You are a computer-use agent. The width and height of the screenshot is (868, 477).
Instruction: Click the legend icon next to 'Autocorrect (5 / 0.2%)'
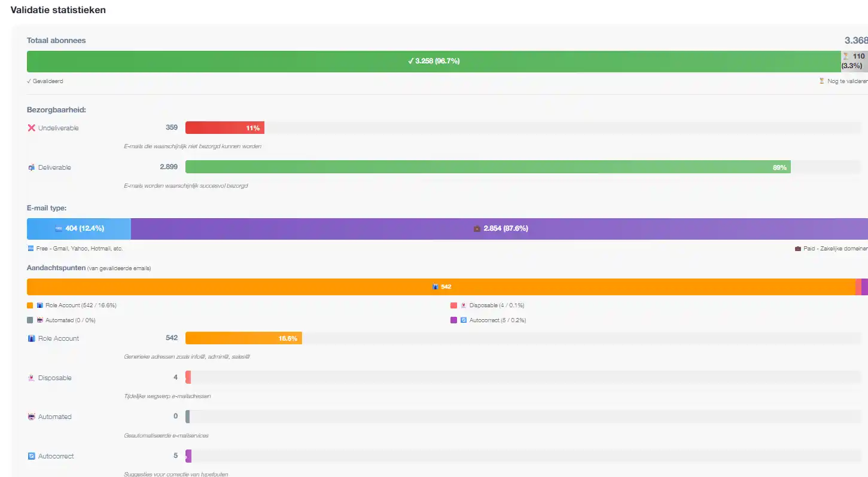(x=463, y=320)
